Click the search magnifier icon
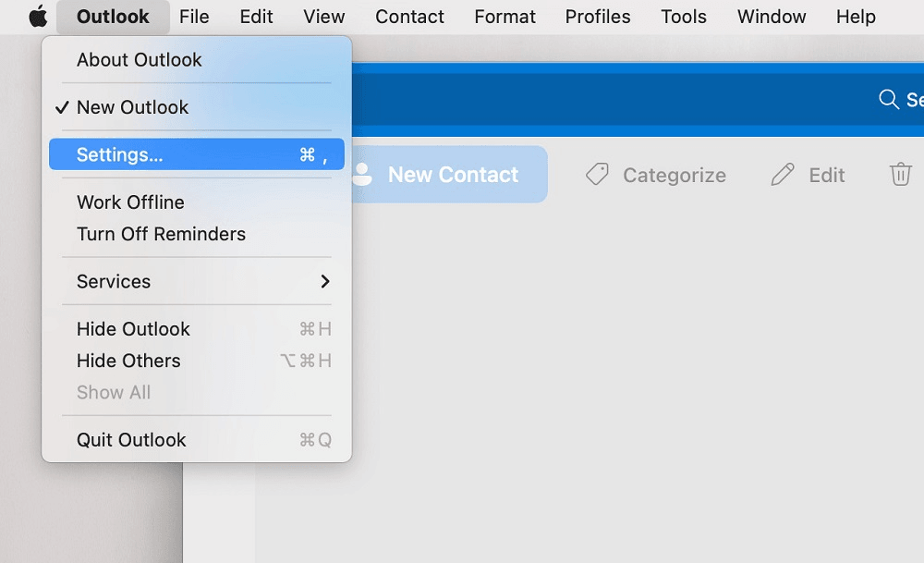 tap(888, 100)
